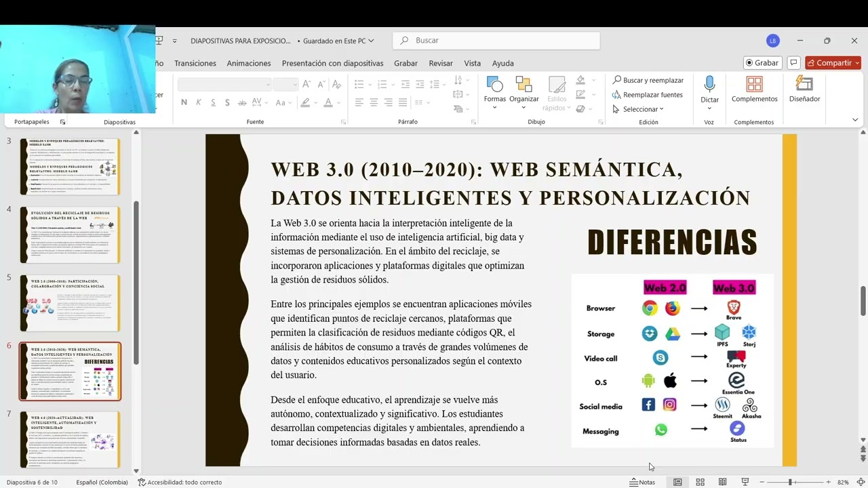This screenshot has width=868, height=488.
Task: Click zoom in plus button
Action: point(828,482)
